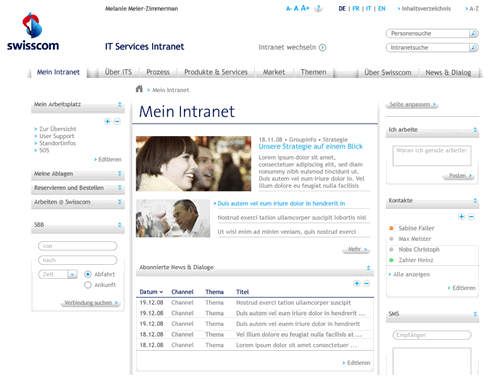
Task: Click Mehr button under news
Action: click(356, 249)
